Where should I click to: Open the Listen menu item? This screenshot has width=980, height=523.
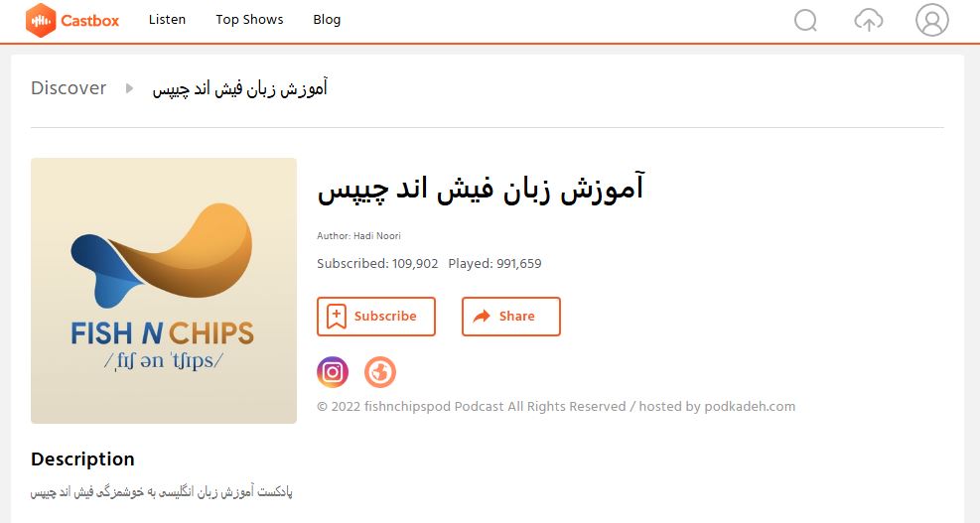[x=167, y=20]
